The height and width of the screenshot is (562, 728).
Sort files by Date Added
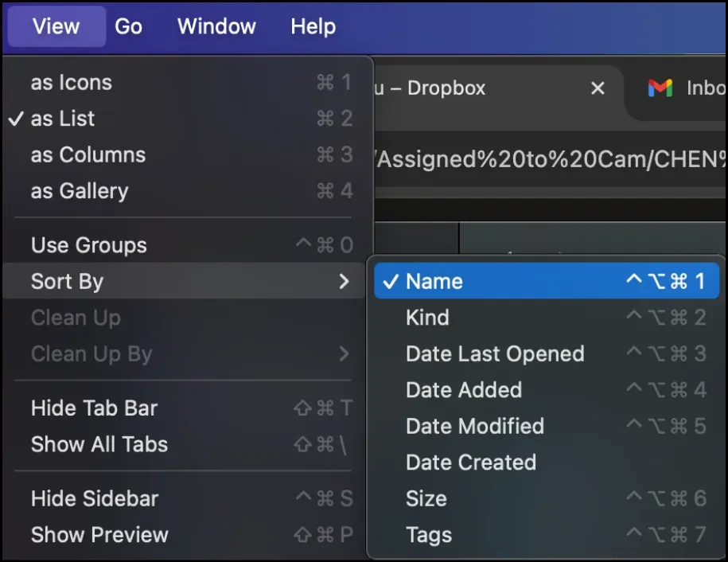tap(464, 390)
